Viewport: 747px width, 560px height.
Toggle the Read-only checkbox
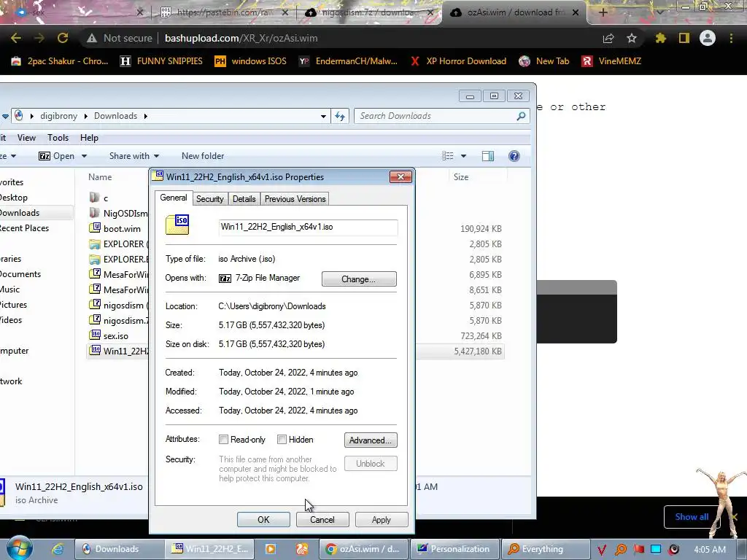pyautogui.click(x=223, y=440)
